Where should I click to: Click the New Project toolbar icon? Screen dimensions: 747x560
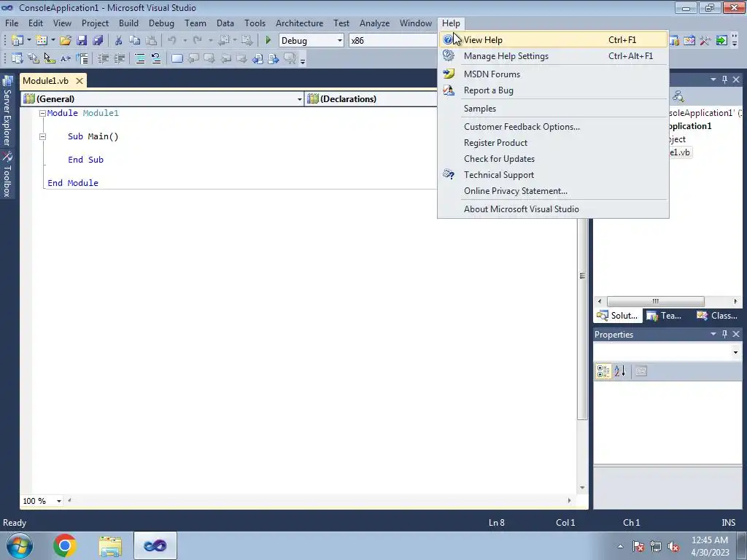pos(18,41)
